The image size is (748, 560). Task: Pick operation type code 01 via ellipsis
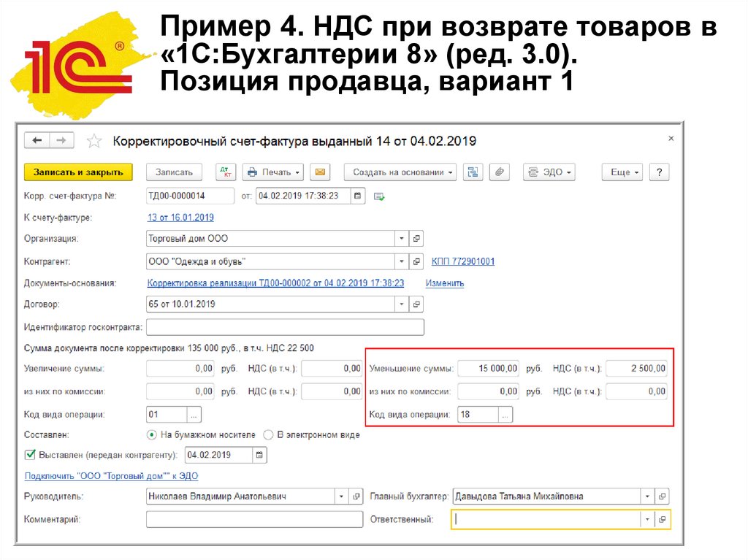click(194, 415)
